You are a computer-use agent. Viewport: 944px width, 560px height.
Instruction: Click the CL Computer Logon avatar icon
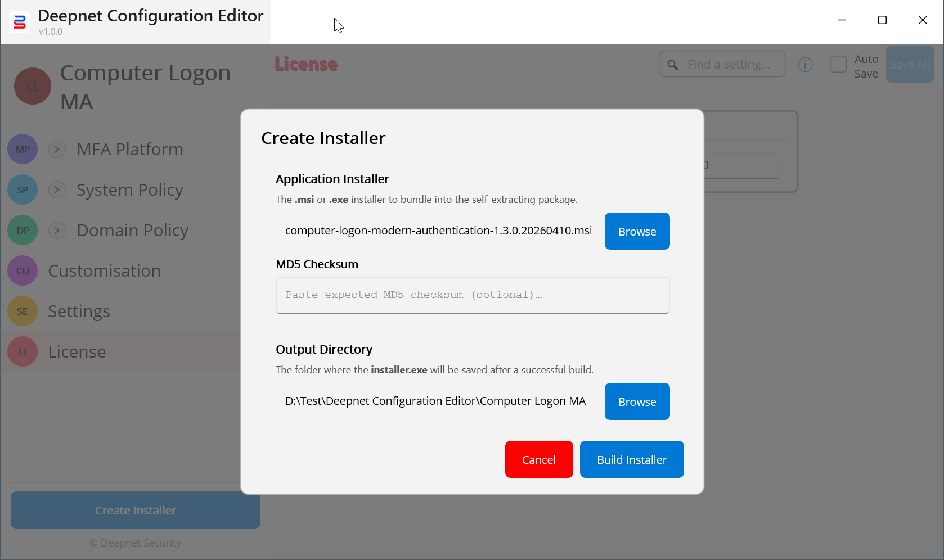(x=33, y=86)
